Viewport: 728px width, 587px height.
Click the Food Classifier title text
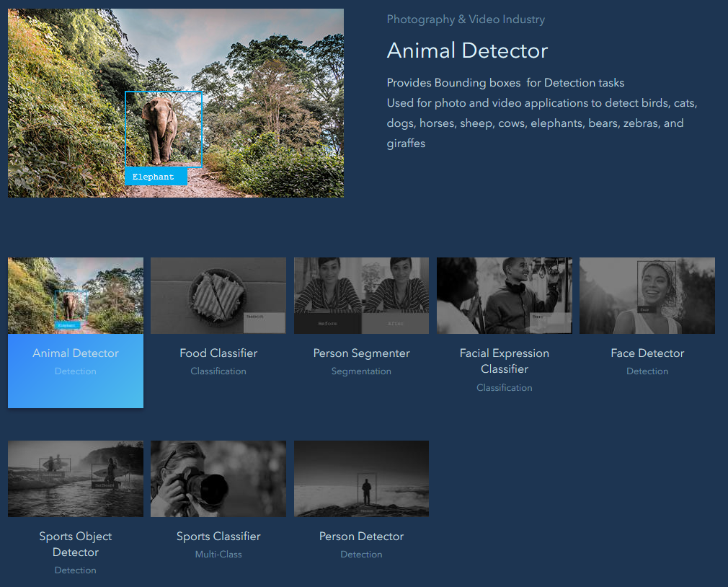tap(218, 353)
